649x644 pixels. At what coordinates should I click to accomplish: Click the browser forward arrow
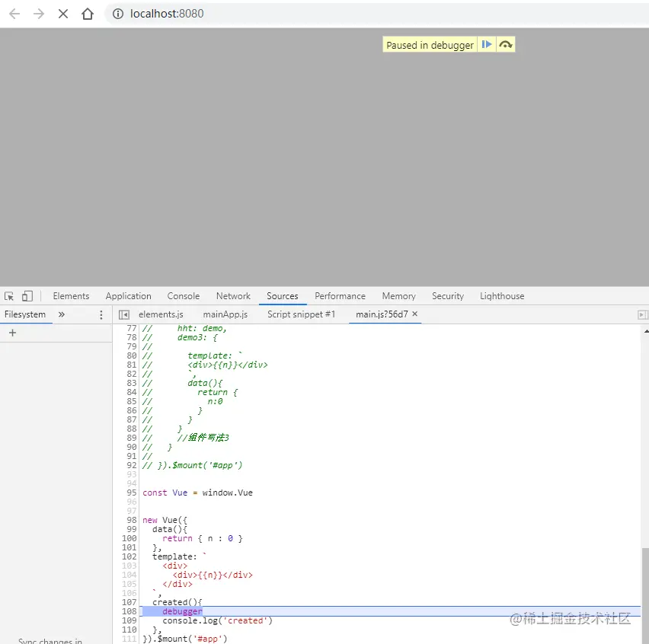(x=39, y=14)
